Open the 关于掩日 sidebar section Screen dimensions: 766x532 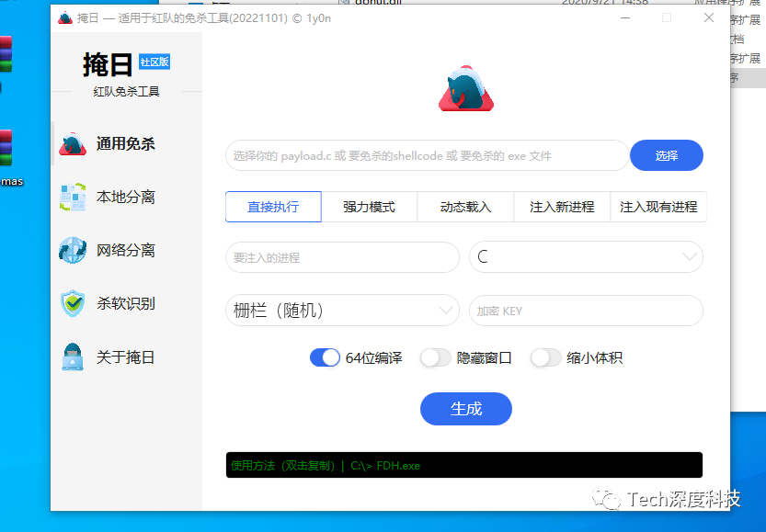click(127, 357)
